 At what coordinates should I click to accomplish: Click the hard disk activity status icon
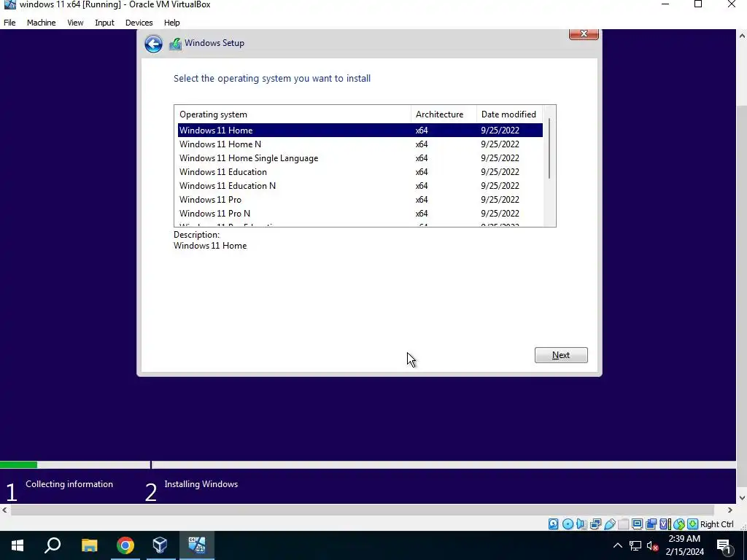click(x=553, y=524)
